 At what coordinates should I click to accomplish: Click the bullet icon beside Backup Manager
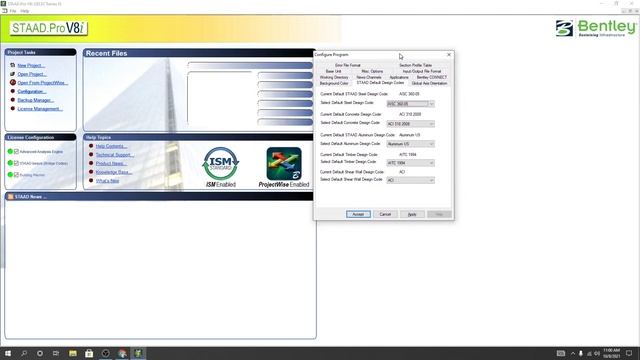coord(13,100)
